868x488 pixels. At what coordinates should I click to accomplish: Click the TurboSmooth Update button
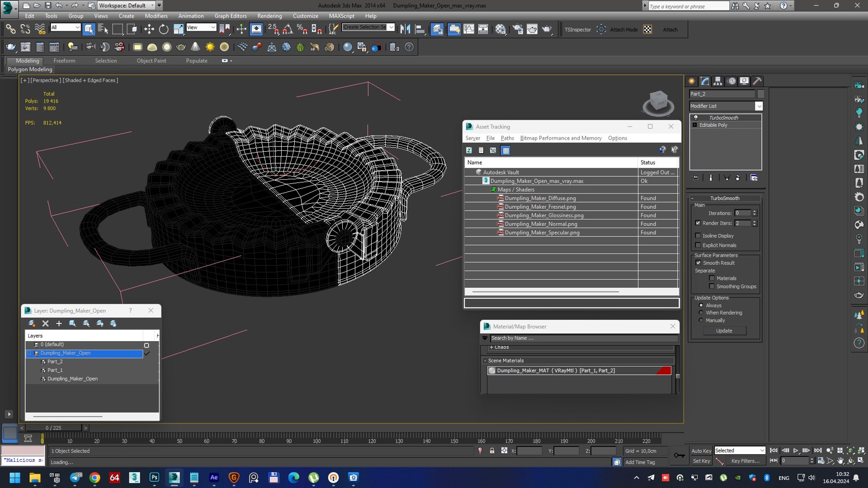tap(724, 331)
